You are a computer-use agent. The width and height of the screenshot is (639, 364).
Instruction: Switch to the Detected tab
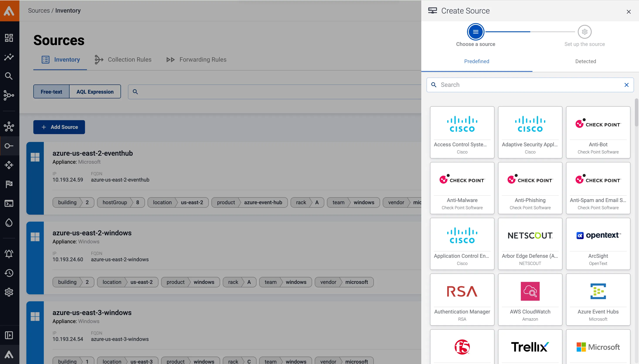tap(585, 61)
